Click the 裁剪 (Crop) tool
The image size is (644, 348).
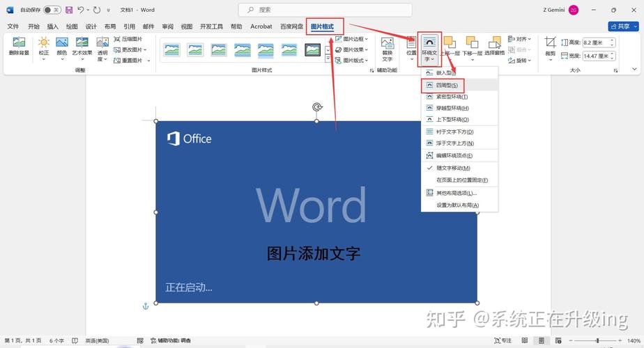point(551,48)
